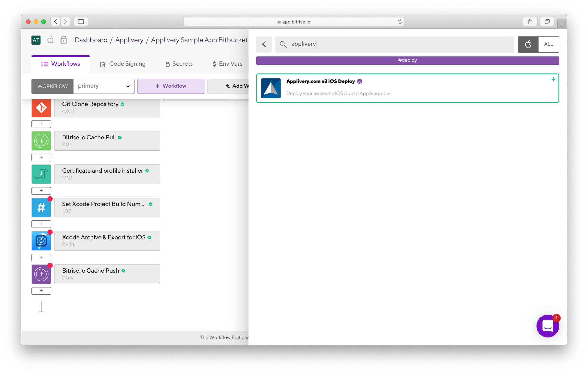The image size is (588, 373).
Task: Click the AT account avatar
Action: point(36,40)
